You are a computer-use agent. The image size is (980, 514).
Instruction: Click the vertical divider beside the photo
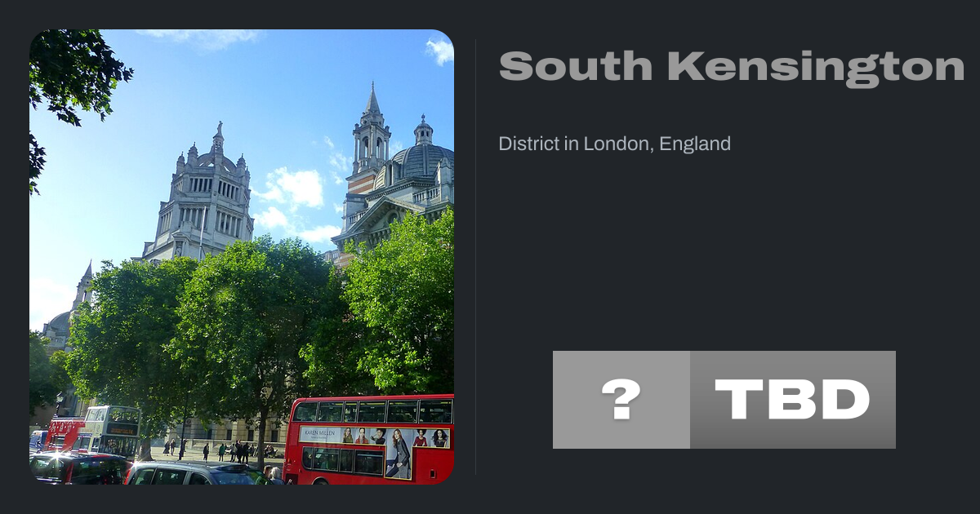[476, 257]
